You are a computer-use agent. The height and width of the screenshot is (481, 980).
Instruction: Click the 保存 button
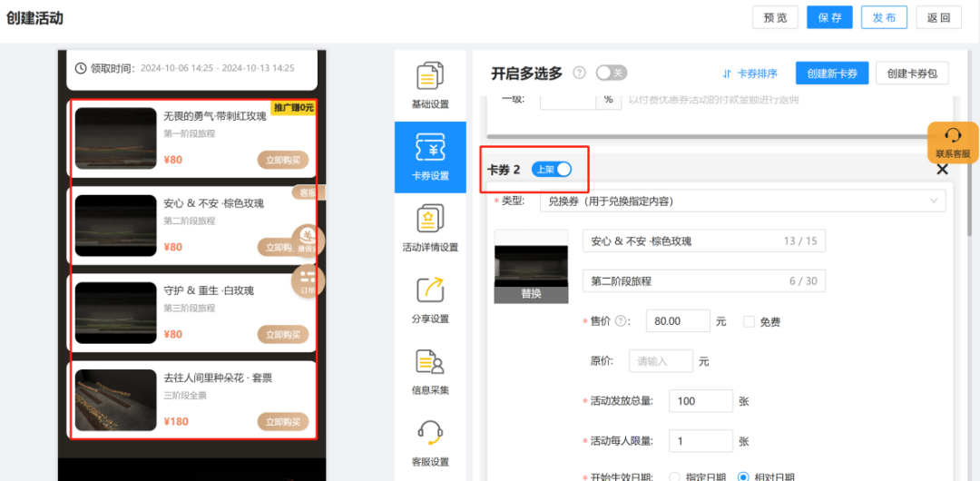[x=829, y=17]
